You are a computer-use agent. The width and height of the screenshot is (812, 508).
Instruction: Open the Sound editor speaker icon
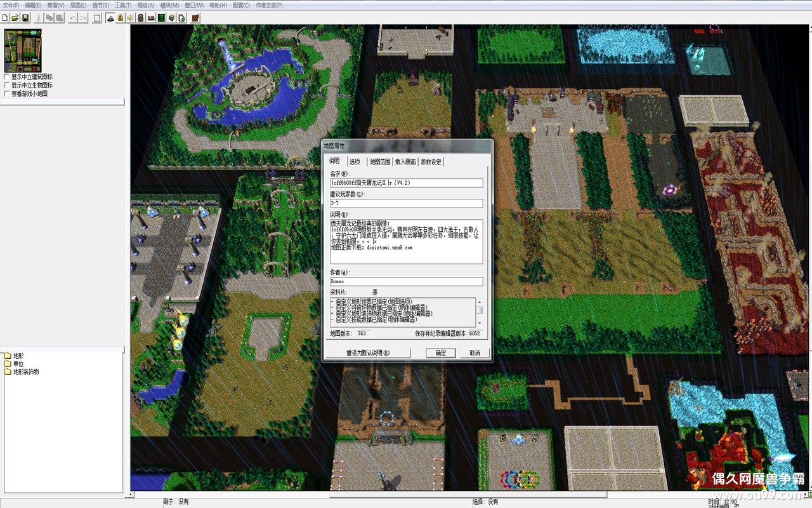pyautogui.click(x=131, y=18)
